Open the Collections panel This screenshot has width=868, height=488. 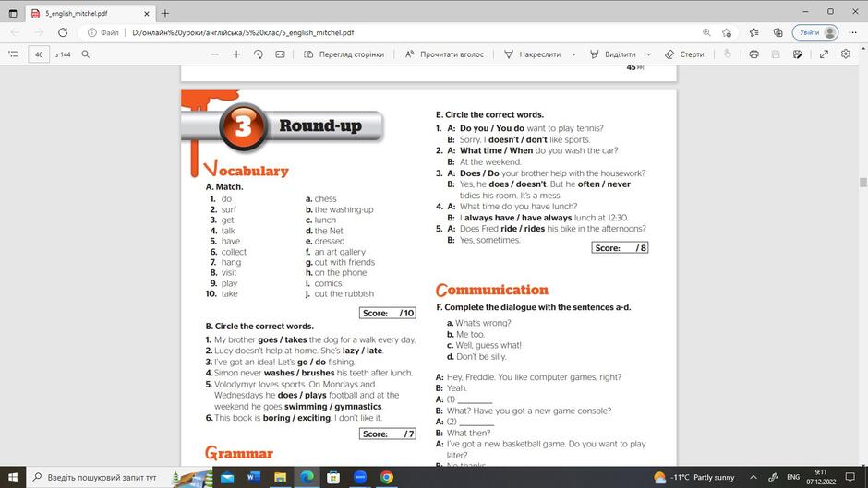778,32
